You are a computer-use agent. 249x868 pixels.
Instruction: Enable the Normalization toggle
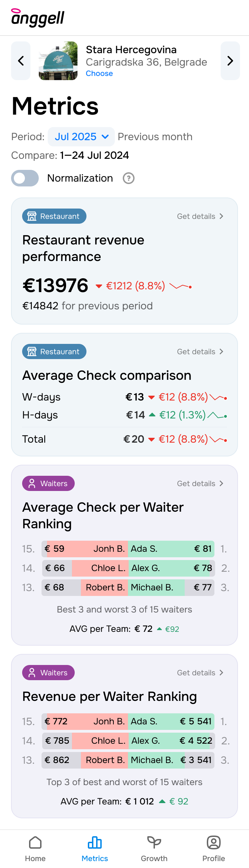[25, 178]
